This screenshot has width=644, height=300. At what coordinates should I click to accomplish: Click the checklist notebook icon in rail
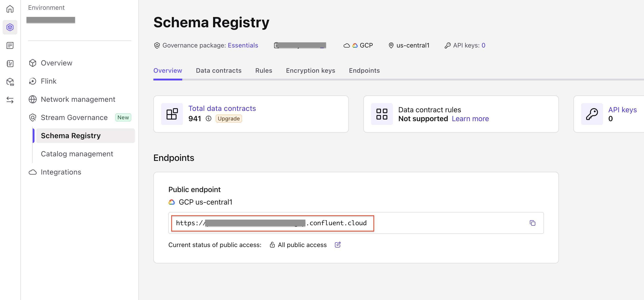(10, 64)
